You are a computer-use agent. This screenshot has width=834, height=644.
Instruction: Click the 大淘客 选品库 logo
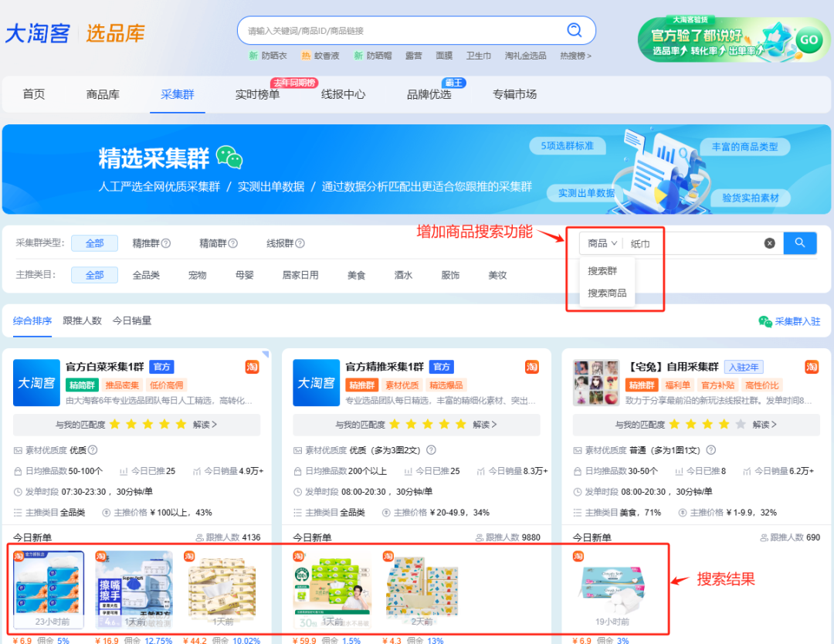75,33
